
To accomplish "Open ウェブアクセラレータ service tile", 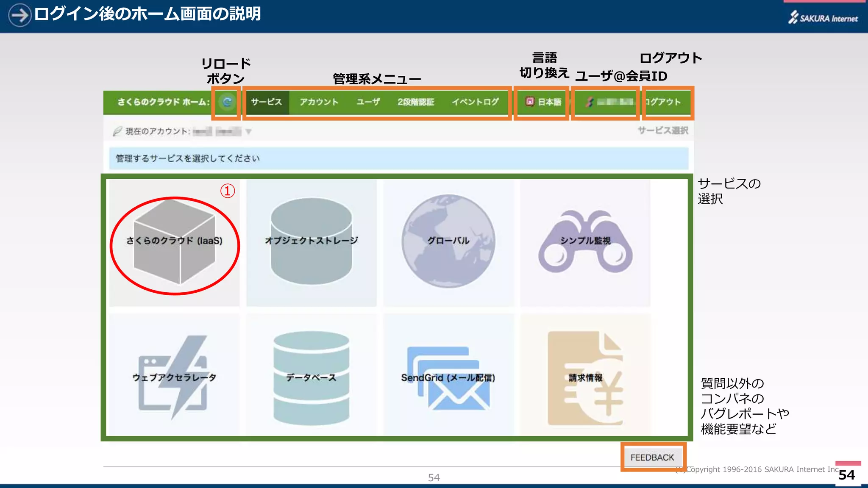I will tap(175, 375).
